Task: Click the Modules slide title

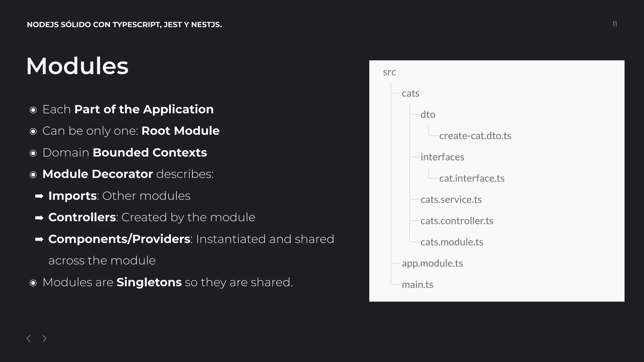Action: 77,66
